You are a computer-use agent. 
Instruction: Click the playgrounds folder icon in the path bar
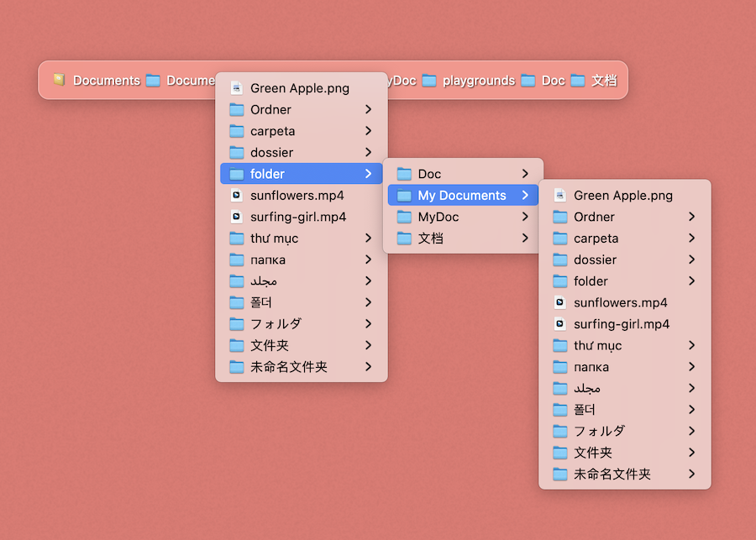pyautogui.click(x=429, y=81)
